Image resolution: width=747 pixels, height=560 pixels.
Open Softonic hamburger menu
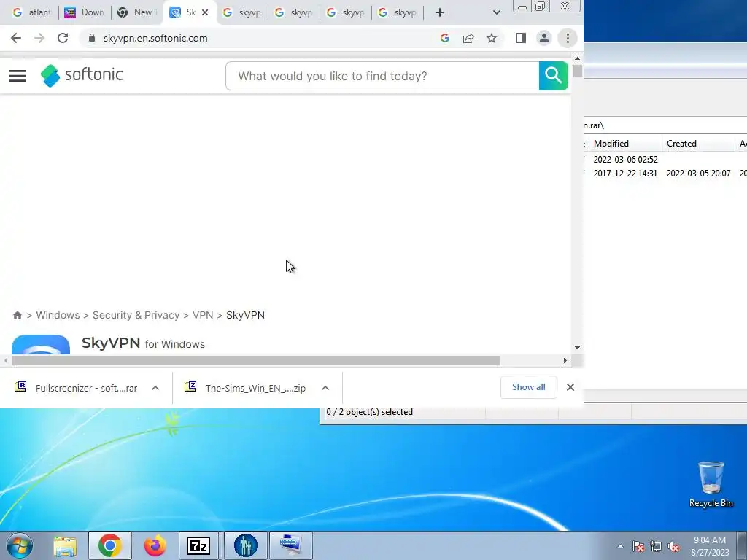pos(18,76)
